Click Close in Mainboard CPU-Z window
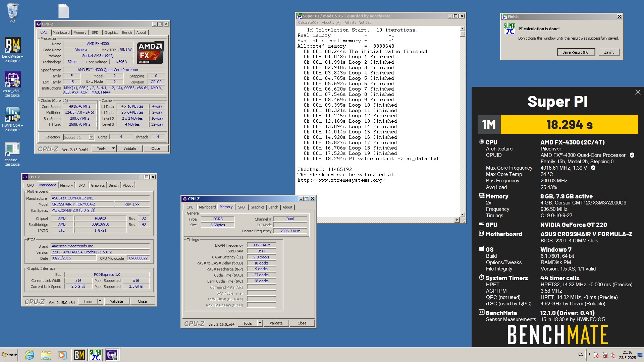 tap(142, 301)
